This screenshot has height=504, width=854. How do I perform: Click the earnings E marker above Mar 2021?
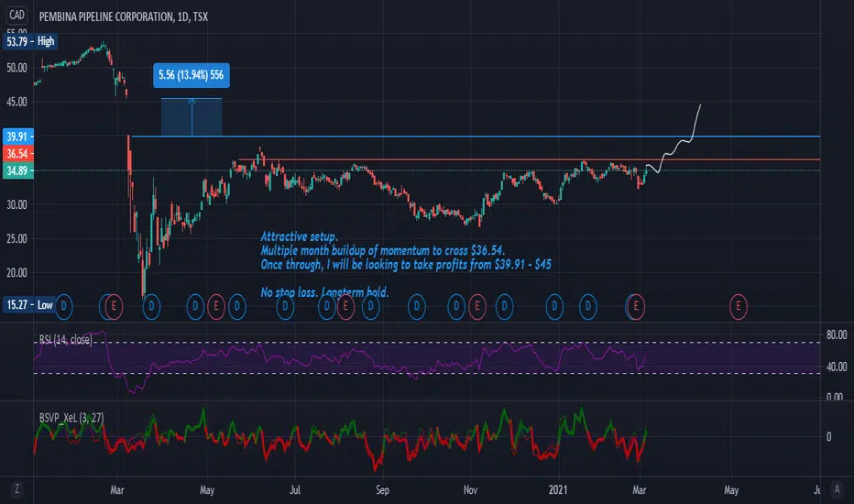tap(636, 306)
